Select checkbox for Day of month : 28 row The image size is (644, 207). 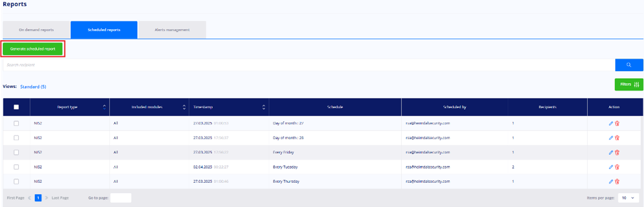(17, 138)
